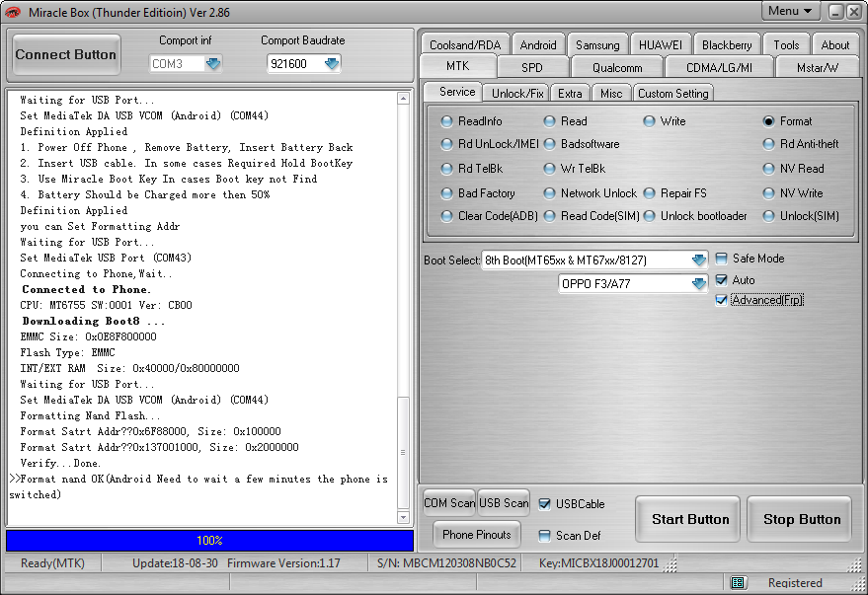Switch to the SPD tab
868x595 pixels.
(532, 67)
